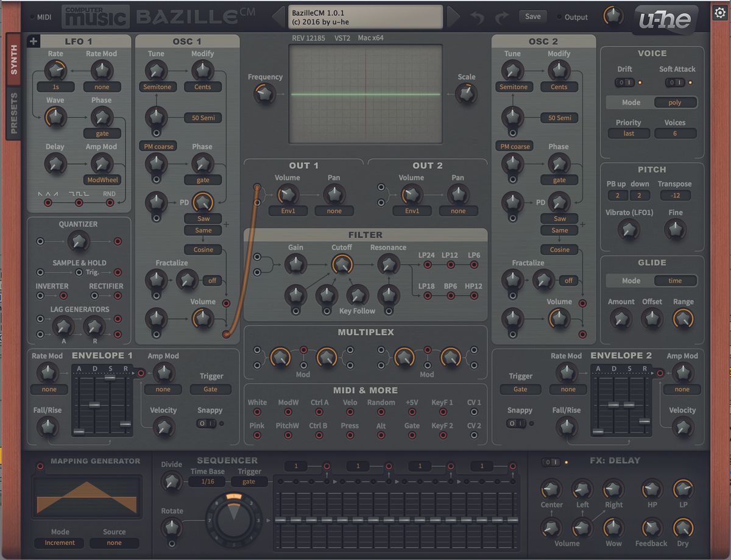Image resolution: width=731 pixels, height=560 pixels.
Task: Toggle the FX: Delay on/off switch
Action: (551, 462)
